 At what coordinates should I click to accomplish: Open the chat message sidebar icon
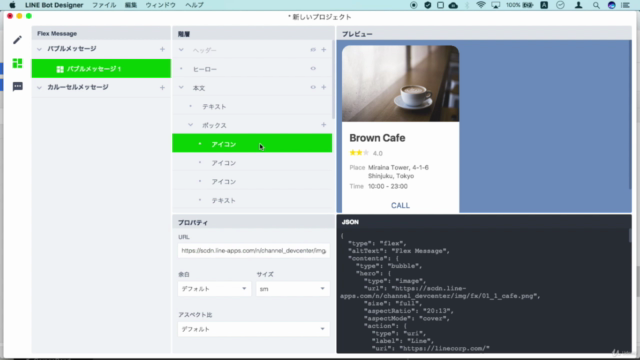[17, 87]
